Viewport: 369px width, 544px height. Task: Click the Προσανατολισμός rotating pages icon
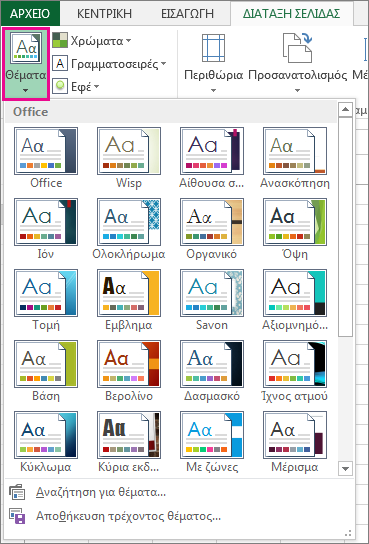[x=298, y=48]
